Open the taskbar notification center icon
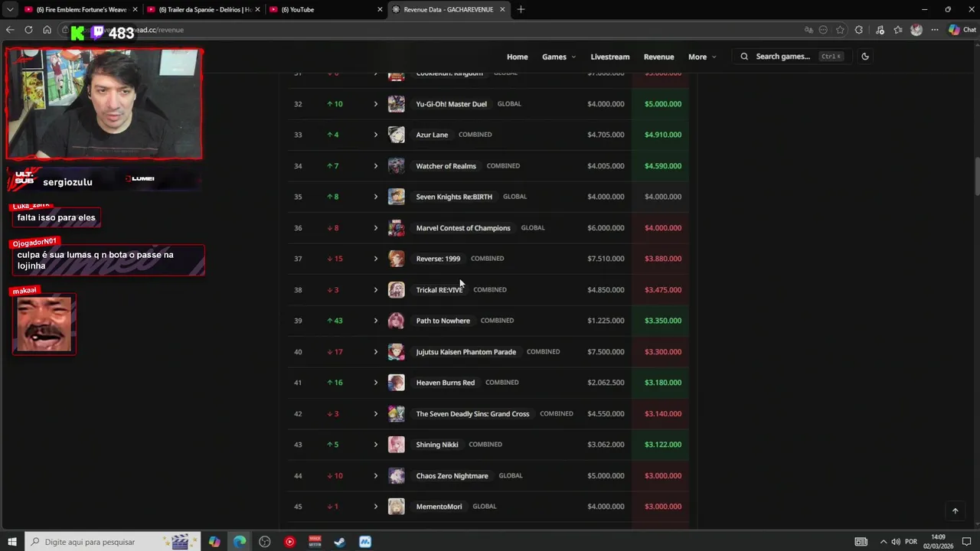The height and width of the screenshot is (551, 980). pos(966,542)
